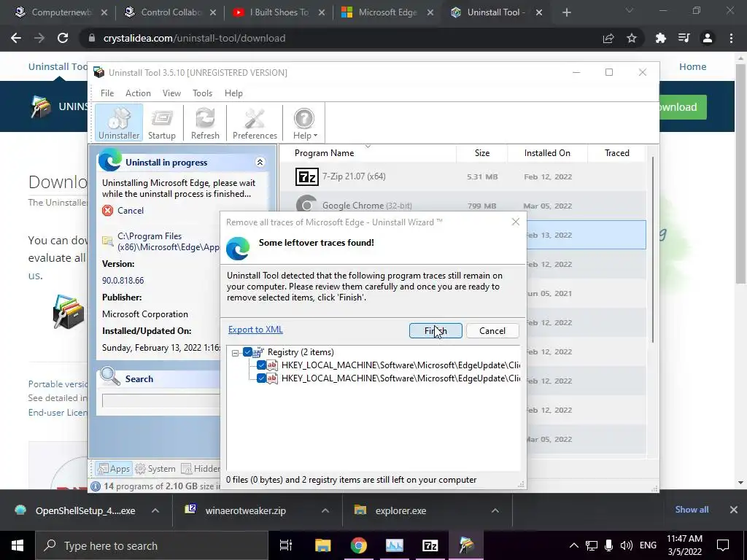Open the Startup toolbar section

(x=161, y=122)
